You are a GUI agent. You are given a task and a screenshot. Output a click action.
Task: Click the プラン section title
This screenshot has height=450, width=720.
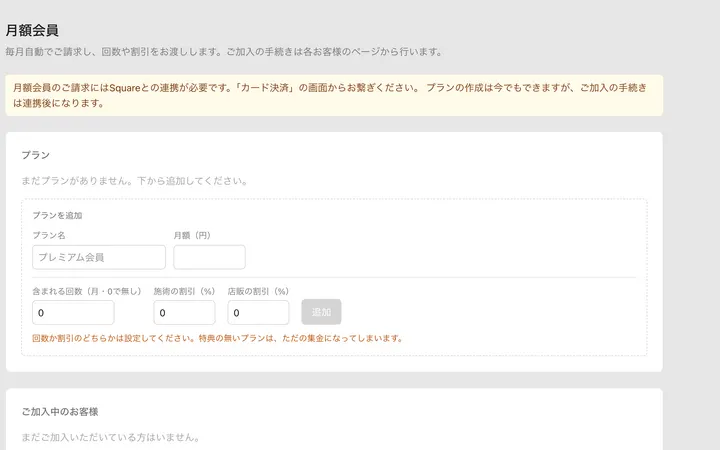(36, 155)
